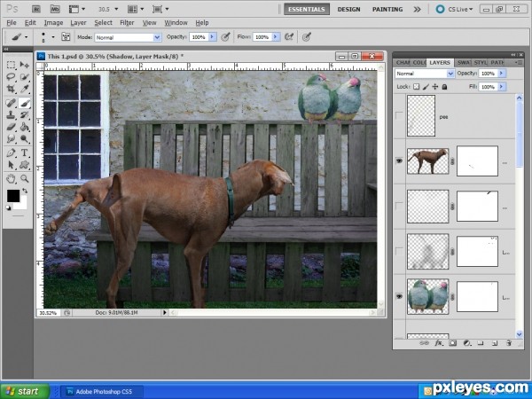This screenshot has height=399, width=532.
Task: Open the Flow slider arrow
Action: click(x=276, y=37)
